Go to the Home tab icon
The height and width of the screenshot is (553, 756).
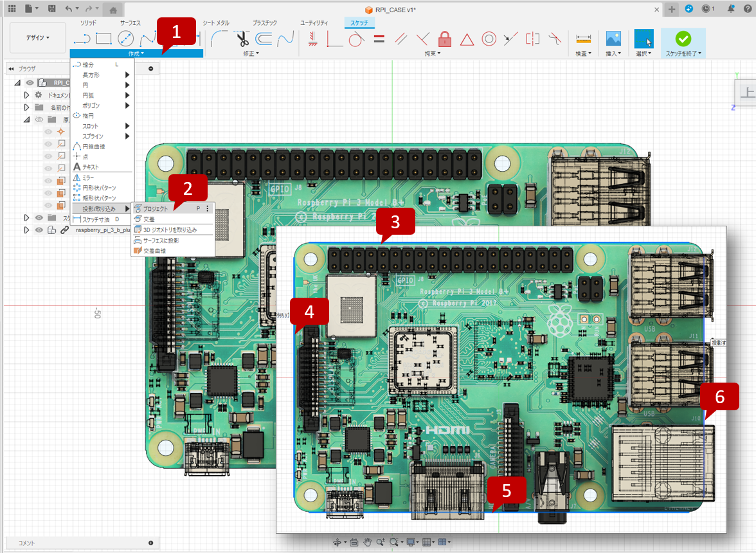(113, 10)
